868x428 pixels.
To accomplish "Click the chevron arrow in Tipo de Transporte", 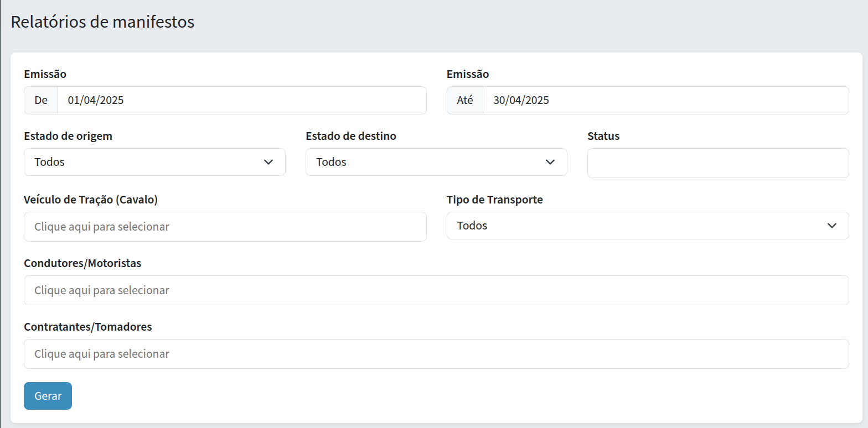I will coord(831,226).
